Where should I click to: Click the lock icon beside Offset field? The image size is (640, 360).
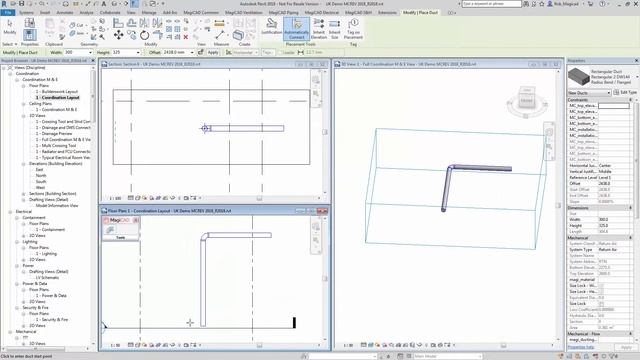click(200, 52)
